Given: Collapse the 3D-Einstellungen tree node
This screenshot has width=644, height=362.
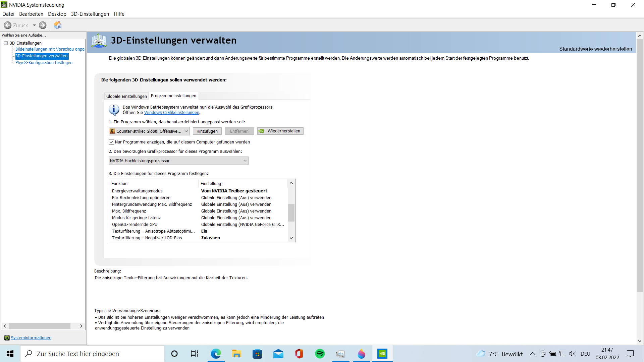Looking at the screenshot, I should [6, 43].
